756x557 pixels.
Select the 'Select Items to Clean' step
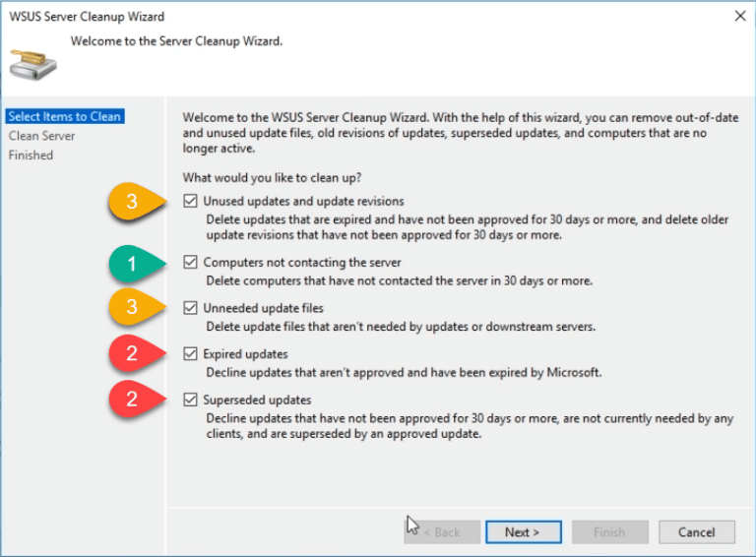(x=64, y=116)
